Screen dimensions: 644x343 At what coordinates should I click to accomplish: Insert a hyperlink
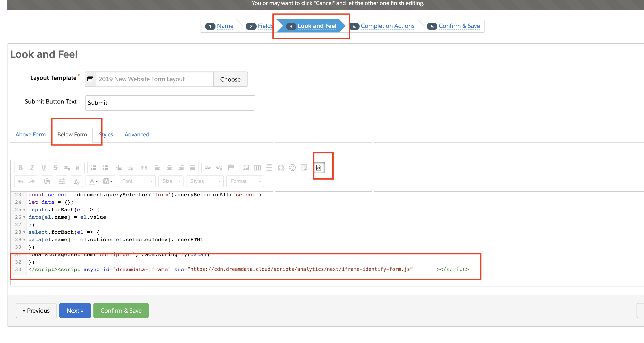tap(207, 168)
